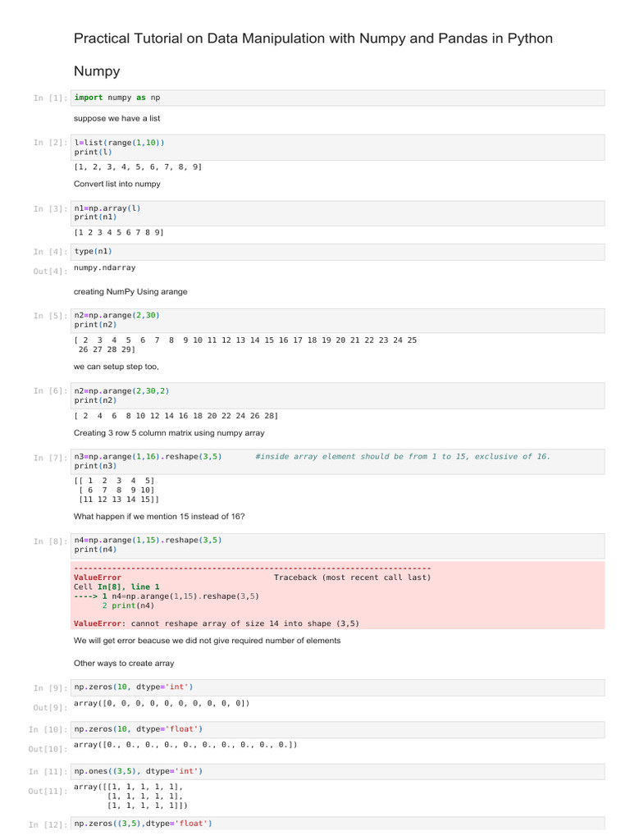Focus the n1=np.array(l) code cell
This screenshot has height=840, width=630.
pyautogui.click(x=338, y=212)
